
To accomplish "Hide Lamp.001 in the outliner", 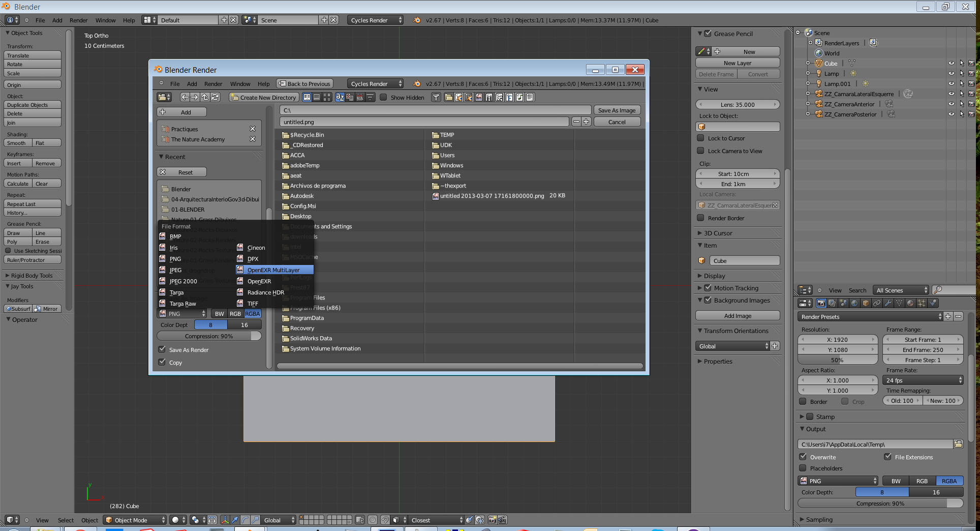I will pos(951,83).
